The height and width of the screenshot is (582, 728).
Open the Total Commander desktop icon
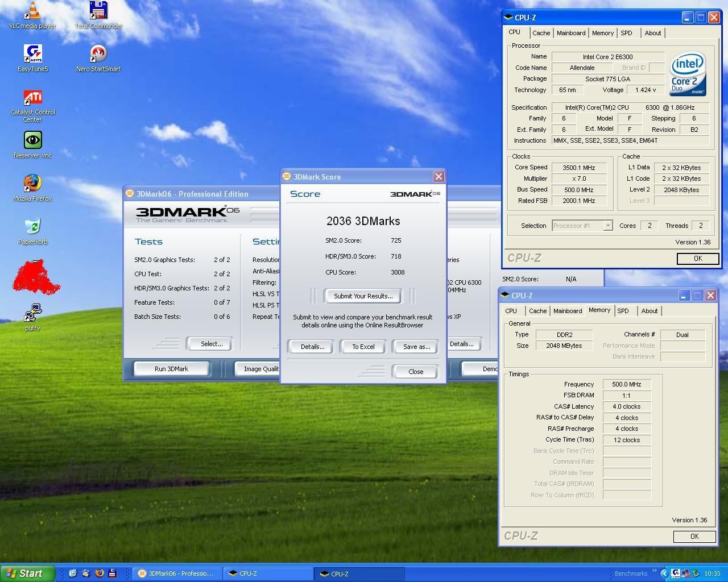click(x=98, y=15)
